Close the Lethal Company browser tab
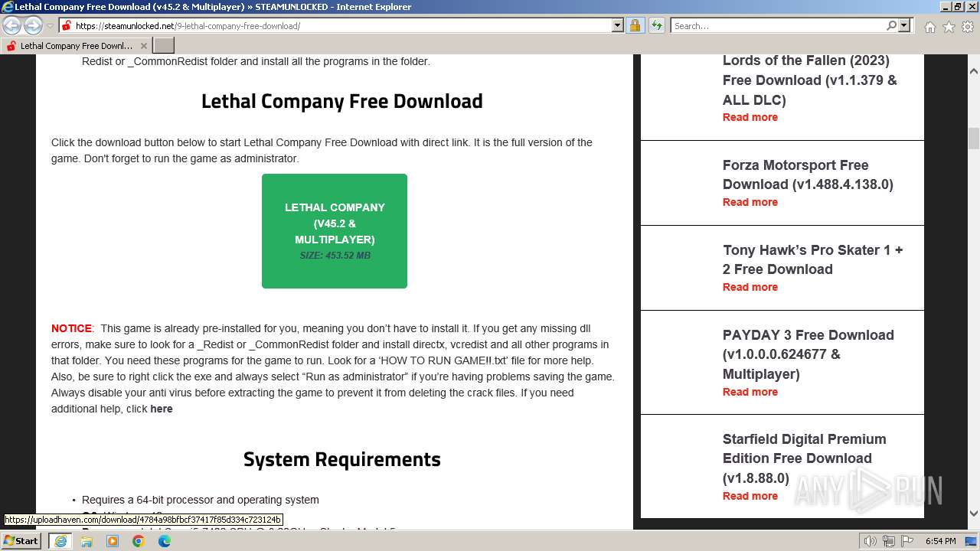The width and height of the screenshot is (980, 551). tap(143, 46)
